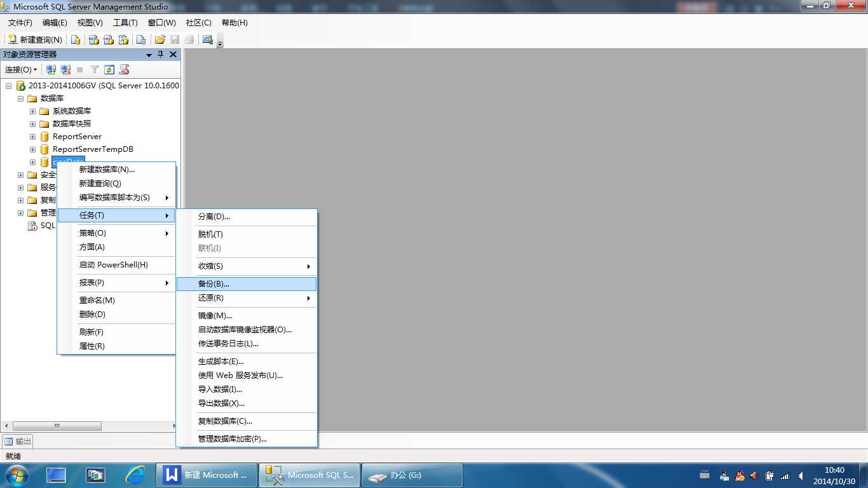Click the open file folder icon

coord(160,39)
